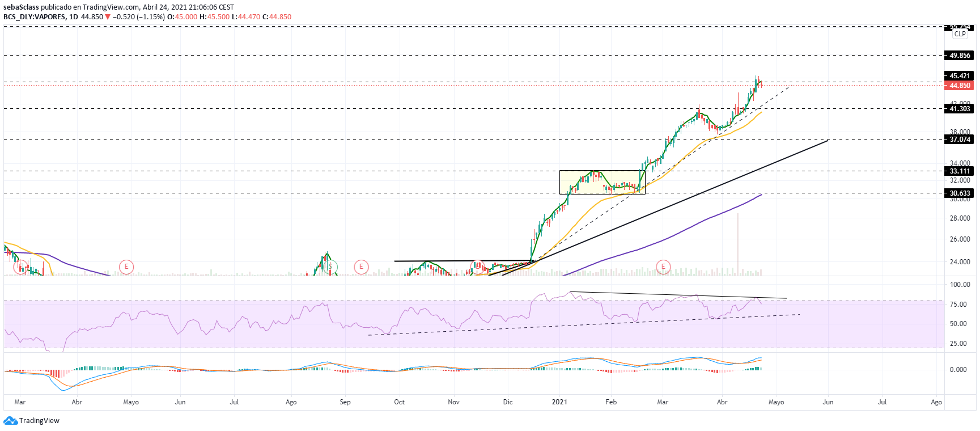Click the red 44.850 last price label
The width and height of the screenshot is (980, 431).
tap(959, 86)
